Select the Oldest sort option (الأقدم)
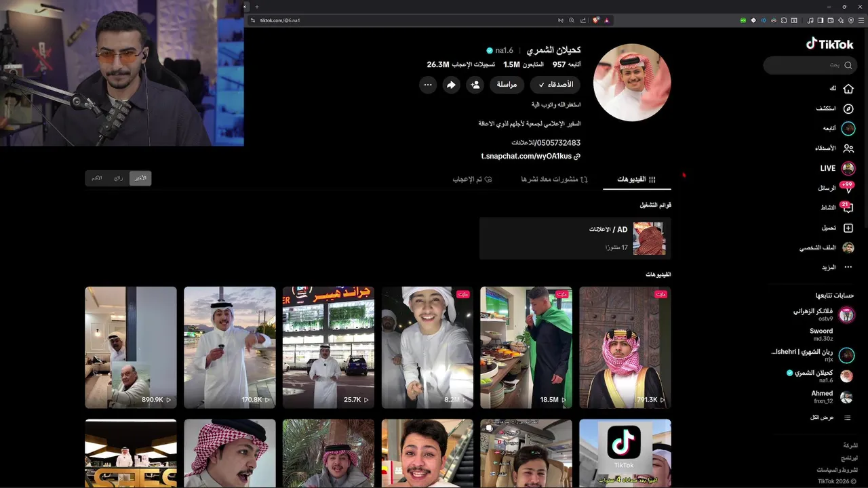Screen dimensions: 868x488 point(97,178)
